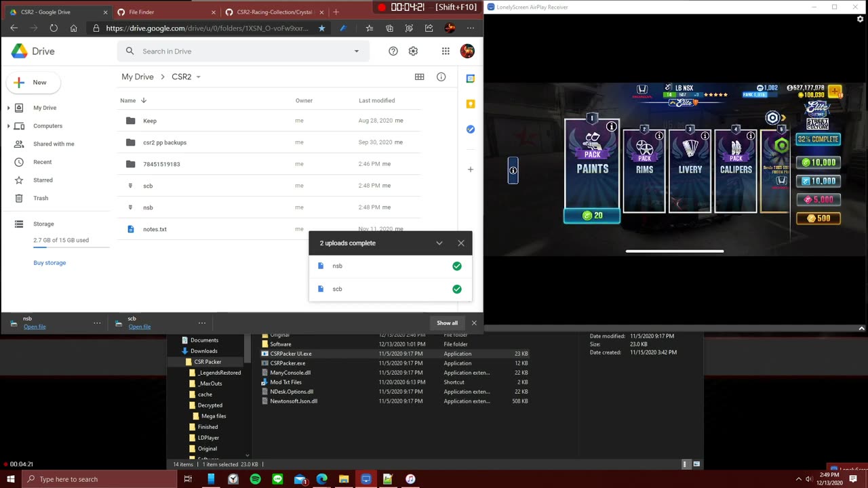868x488 pixels.
Task: Open the Keep folder row
Action: click(270, 121)
